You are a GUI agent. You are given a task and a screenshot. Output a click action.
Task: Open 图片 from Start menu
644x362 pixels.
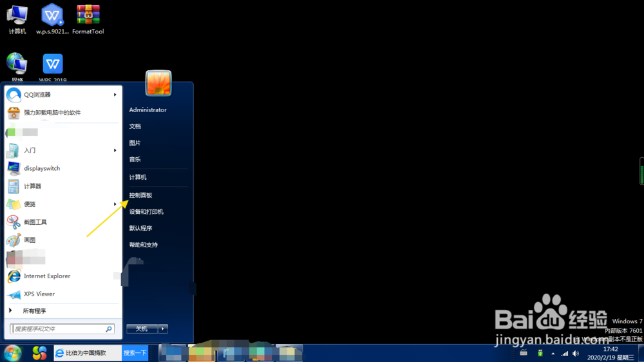135,142
